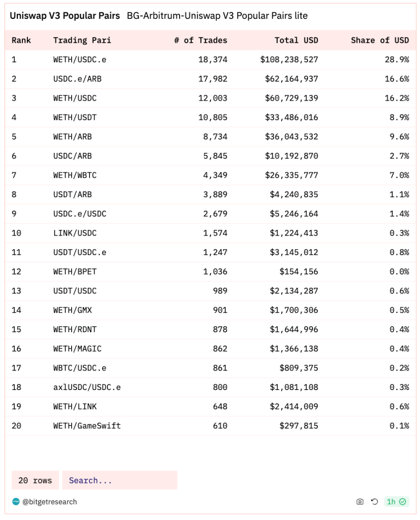Open the Uniswap V3 Popular Pairs title
This screenshot has height=520, width=420.
65,15
